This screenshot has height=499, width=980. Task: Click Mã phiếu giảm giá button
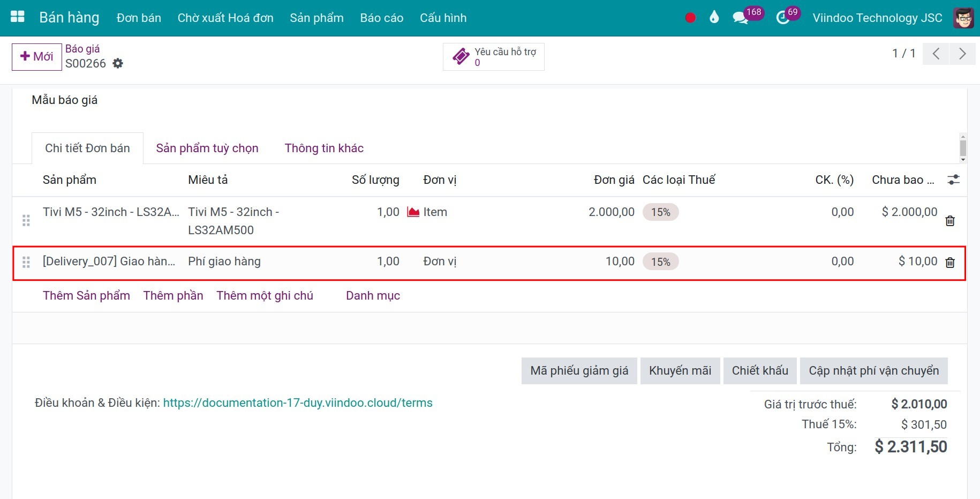pyautogui.click(x=579, y=371)
